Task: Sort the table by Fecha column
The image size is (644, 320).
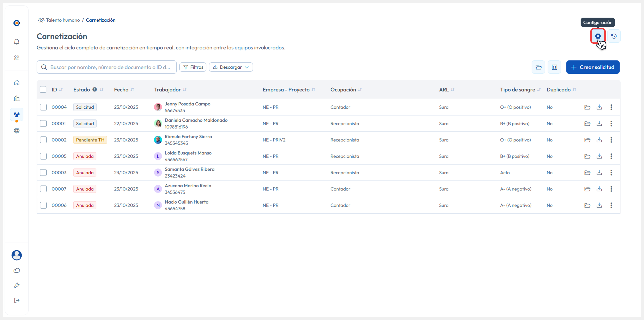Action: (x=132, y=89)
